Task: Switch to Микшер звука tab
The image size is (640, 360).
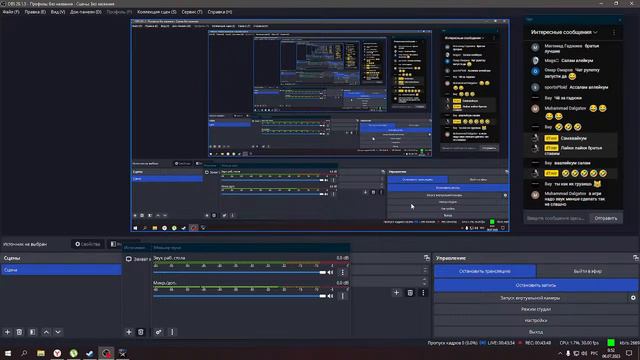Action: (167, 248)
